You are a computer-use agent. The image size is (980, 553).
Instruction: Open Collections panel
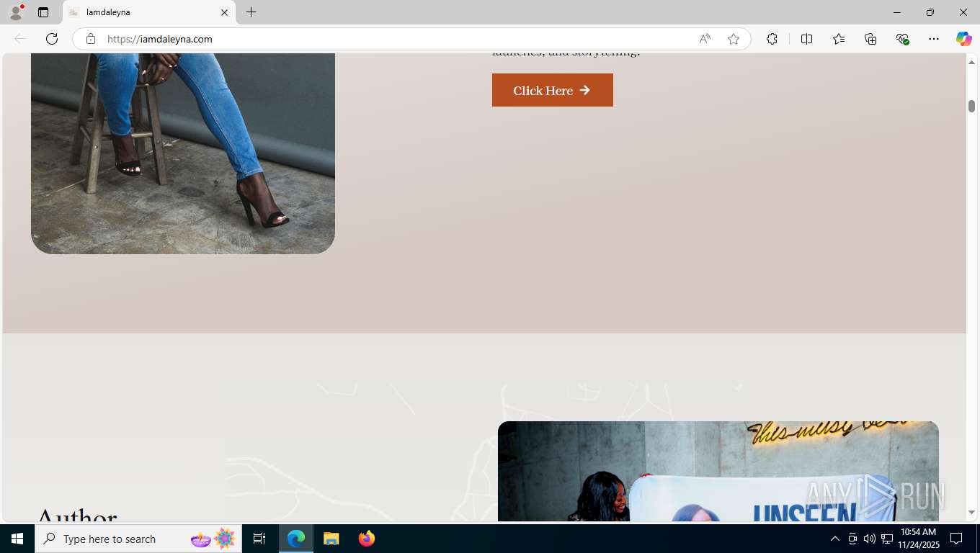(x=870, y=39)
